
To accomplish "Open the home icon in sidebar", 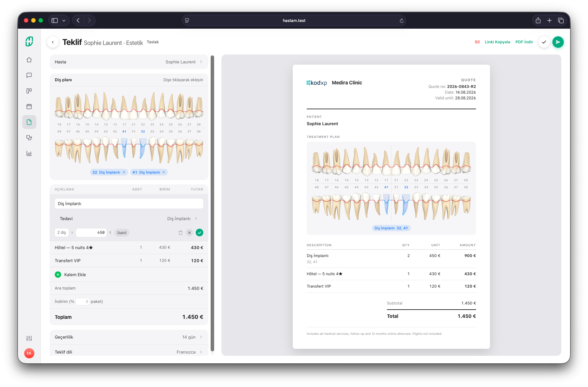I will pyautogui.click(x=29, y=60).
